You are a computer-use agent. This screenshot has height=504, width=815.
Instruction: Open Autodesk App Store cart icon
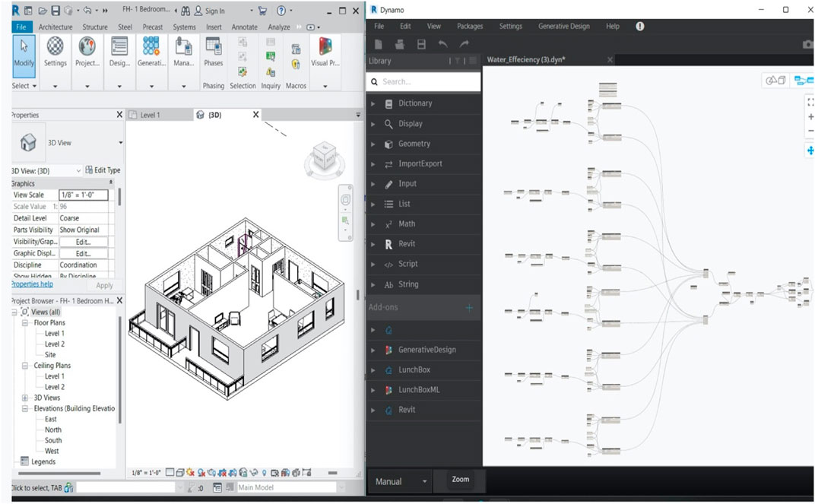262,11
